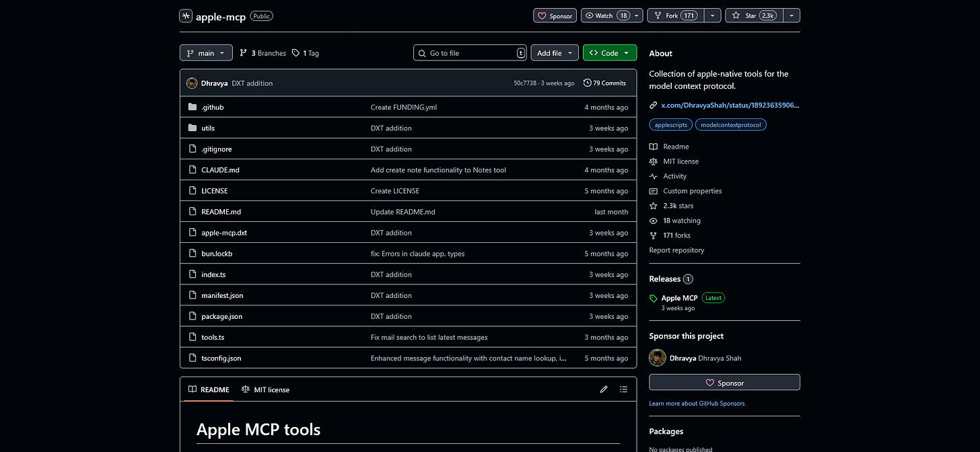980x452 pixels.
Task: Open the Readme link in About
Action: point(676,147)
